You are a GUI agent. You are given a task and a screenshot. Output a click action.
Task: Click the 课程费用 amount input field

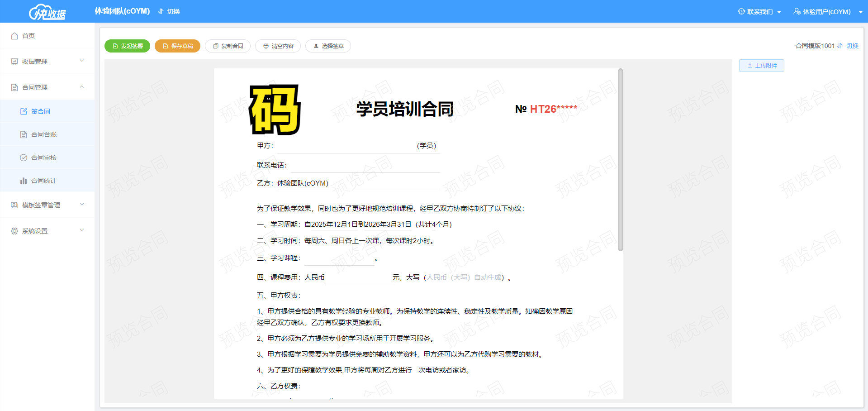point(358,277)
